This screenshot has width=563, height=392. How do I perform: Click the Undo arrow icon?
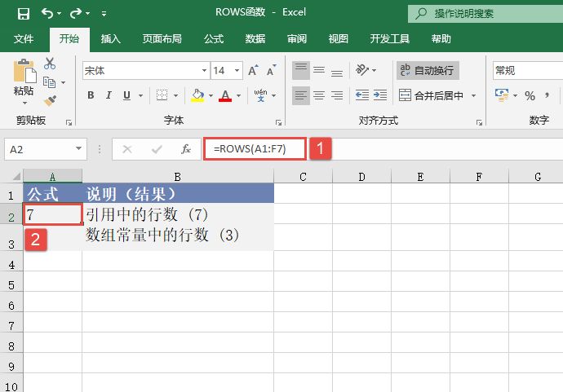point(47,14)
